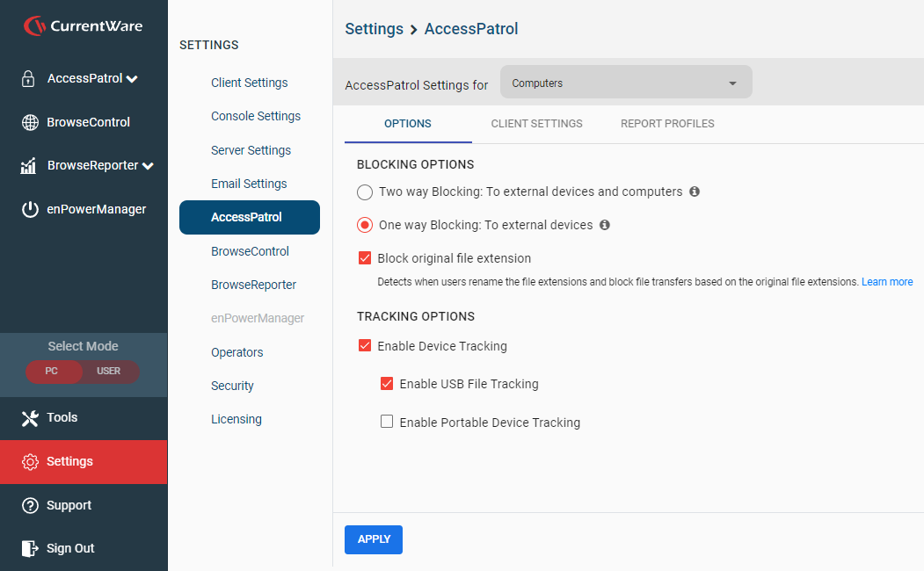The height and width of the screenshot is (571, 924).
Task: Click info icon beside One way Blocking
Action: pos(605,225)
